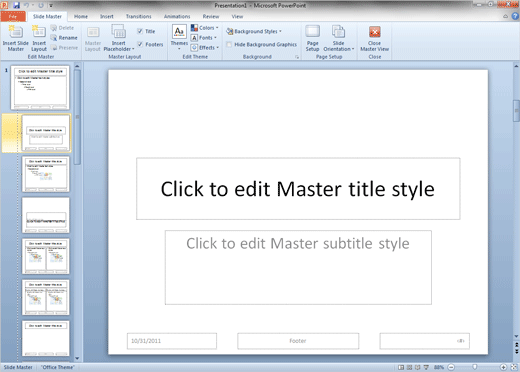Save the presentation from Quick Access Toolbar
The image size is (520, 372).
16,5
